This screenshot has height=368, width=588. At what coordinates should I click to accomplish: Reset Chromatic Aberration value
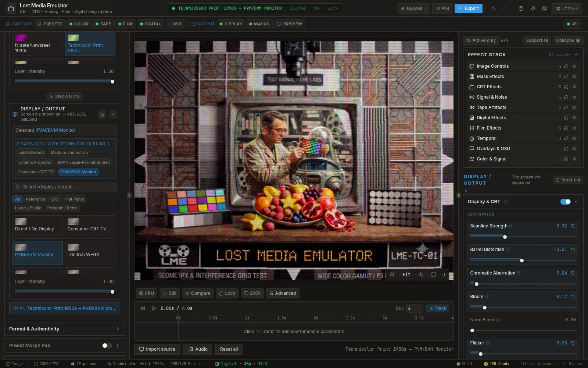tap(573, 273)
